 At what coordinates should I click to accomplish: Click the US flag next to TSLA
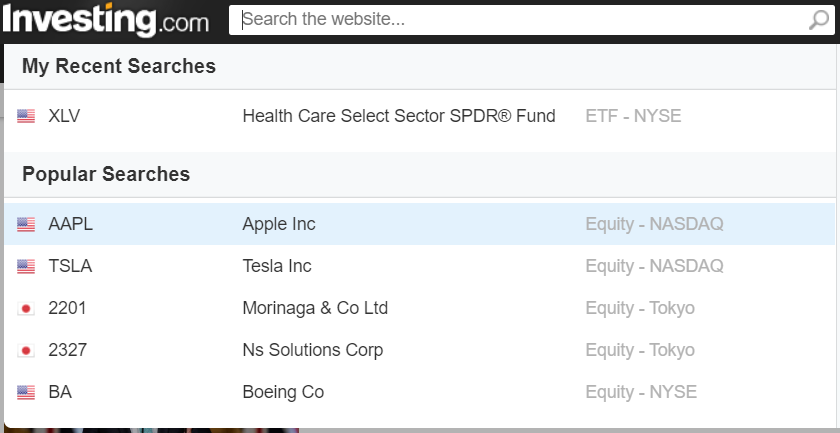tap(26, 266)
